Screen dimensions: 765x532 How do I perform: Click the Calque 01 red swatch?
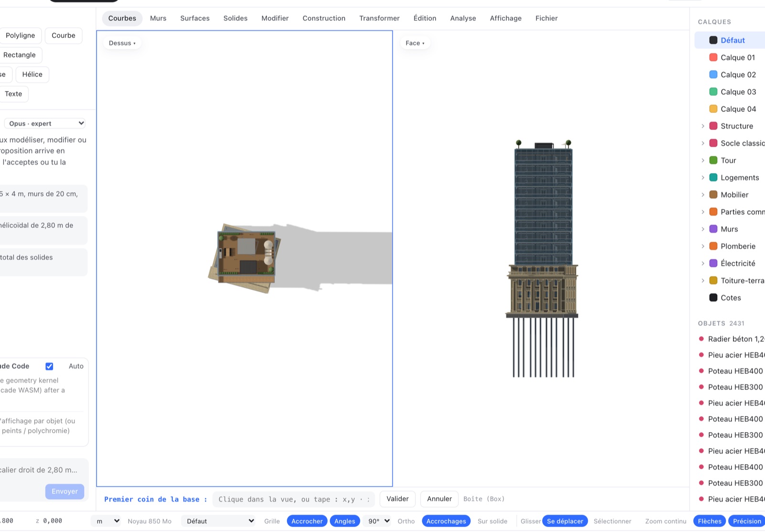click(713, 57)
